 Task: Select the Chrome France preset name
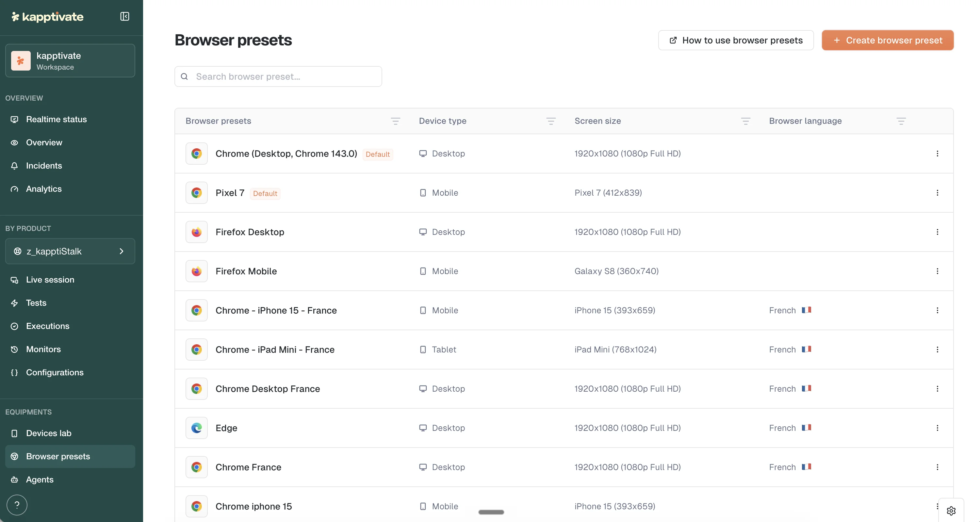tap(248, 467)
